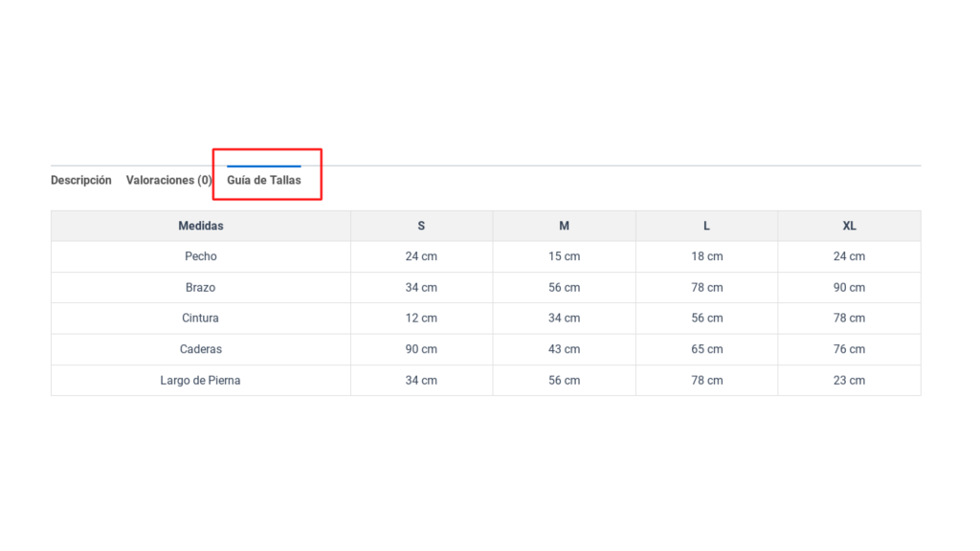Select the Caderas row label
The width and height of the screenshot is (980, 551).
pos(201,349)
